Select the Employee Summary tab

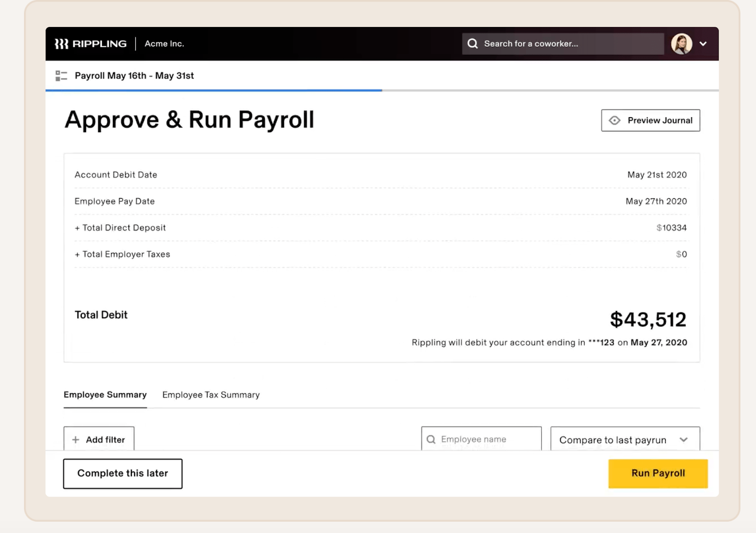coord(105,395)
